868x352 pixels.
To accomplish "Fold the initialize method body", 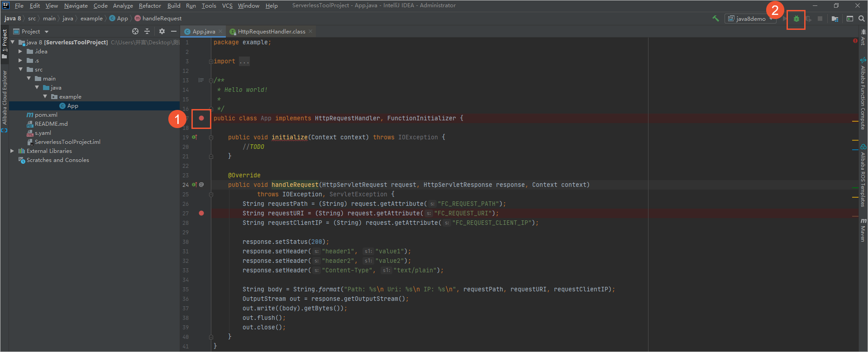I will pos(211,138).
